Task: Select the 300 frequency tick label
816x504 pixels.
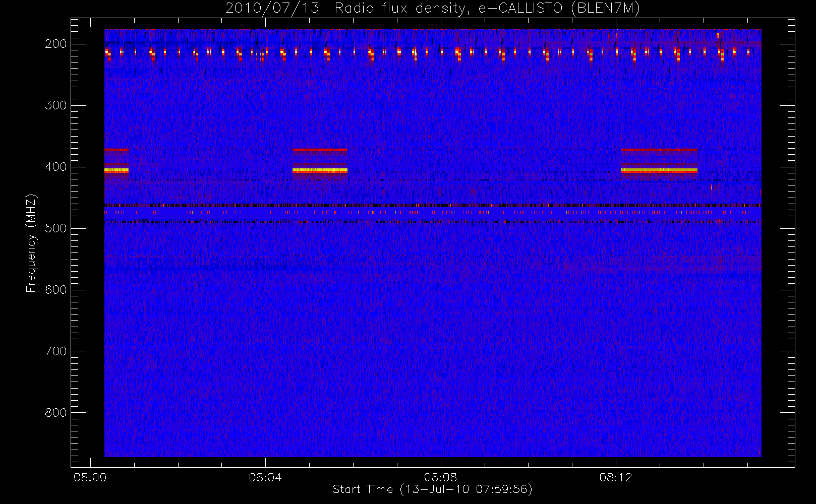Action: [x=55, y=105]
